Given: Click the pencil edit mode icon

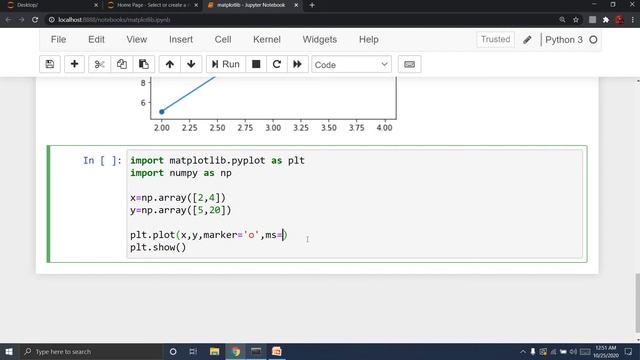Looking at the screenshot, I should pyautogui.click(x=527, y=40).
